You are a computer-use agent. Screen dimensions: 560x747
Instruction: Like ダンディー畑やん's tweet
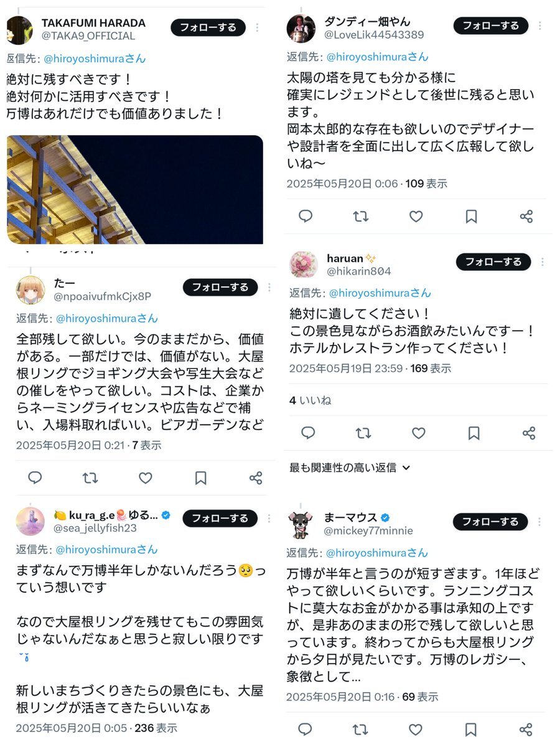pyautogui.click(x=416, y=216)
